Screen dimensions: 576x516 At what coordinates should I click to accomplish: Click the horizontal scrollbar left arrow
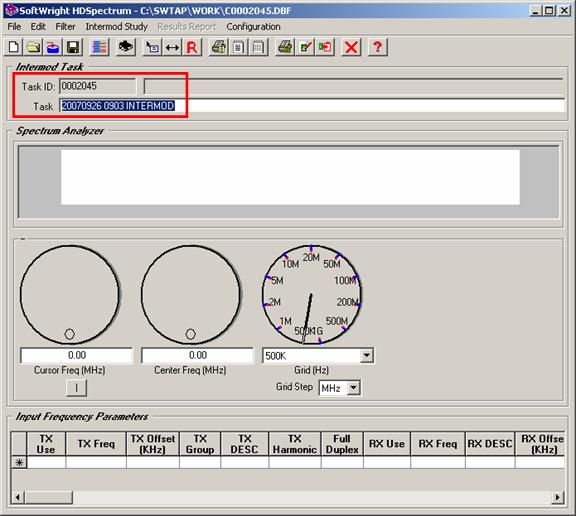click(18, 498)
